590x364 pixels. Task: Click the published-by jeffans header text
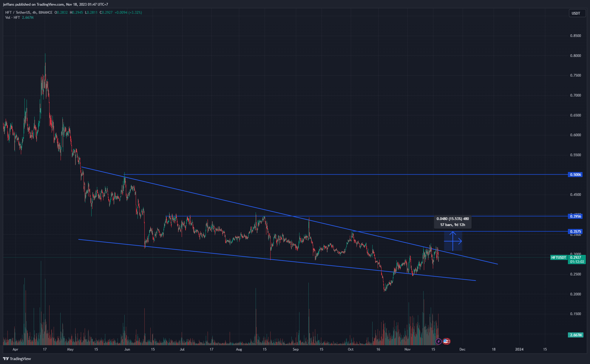55,4
